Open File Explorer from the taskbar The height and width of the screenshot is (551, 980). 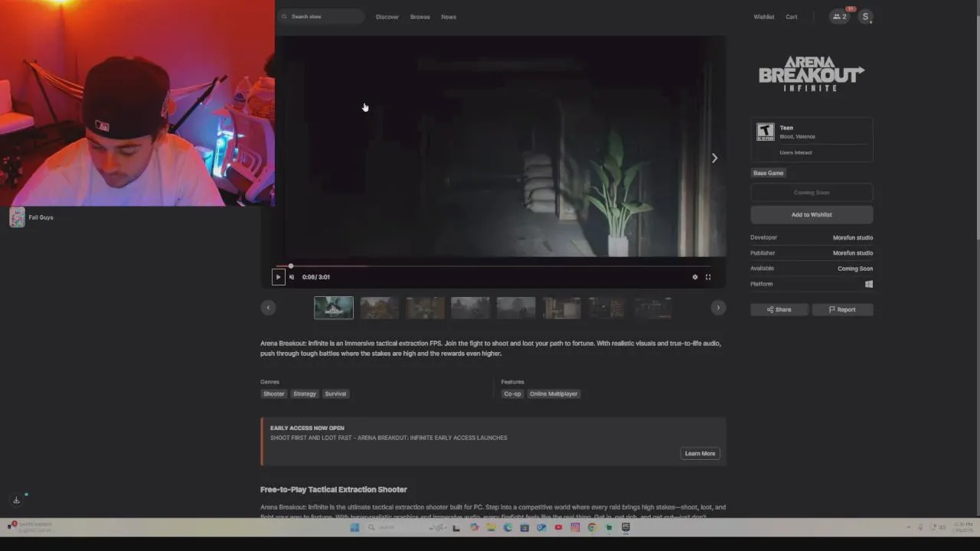click(x=491, y=527)
